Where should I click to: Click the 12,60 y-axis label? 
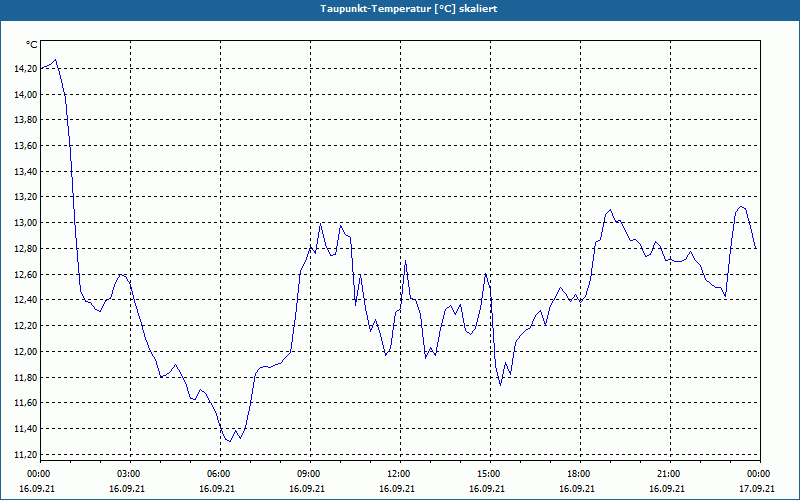[26, 274]
